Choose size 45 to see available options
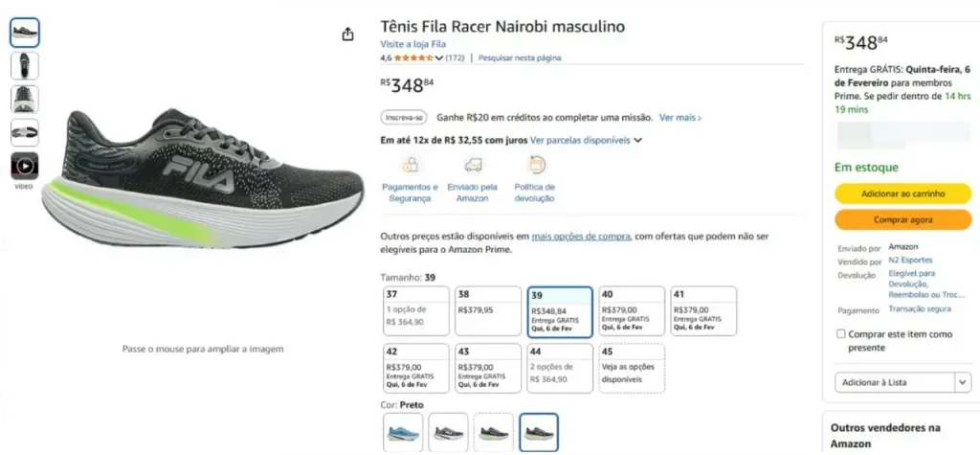980x455 pixels. (632, 368)
